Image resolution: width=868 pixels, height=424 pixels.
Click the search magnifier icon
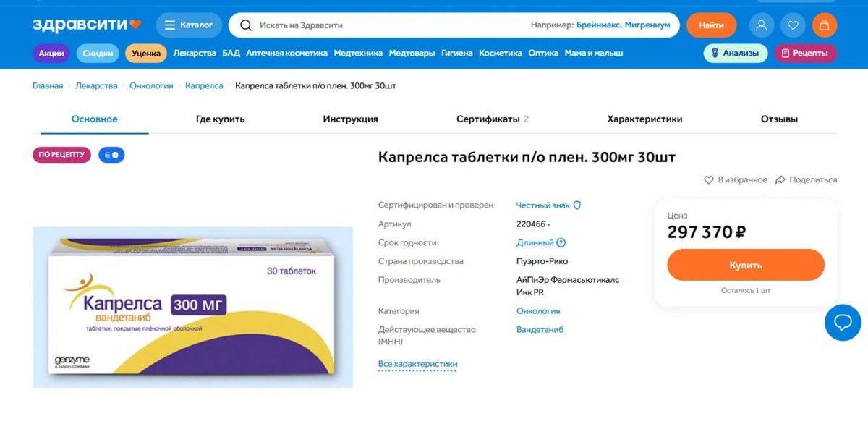tap(246, 25)
